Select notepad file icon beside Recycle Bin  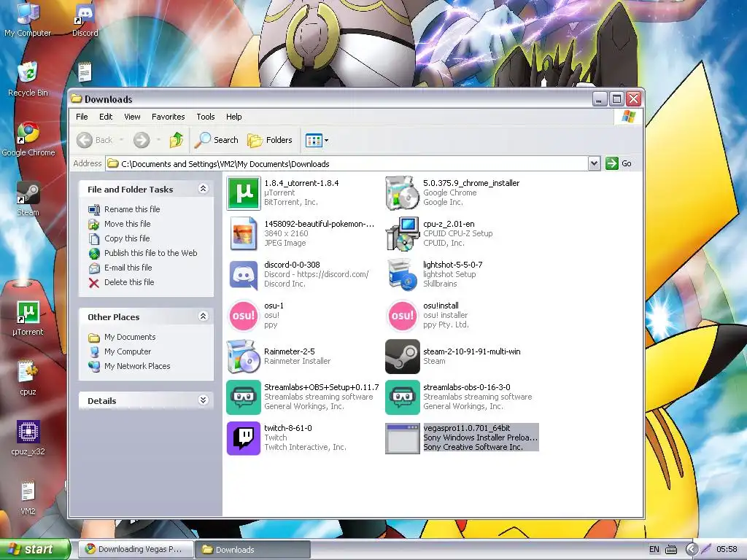coord(85,72)
